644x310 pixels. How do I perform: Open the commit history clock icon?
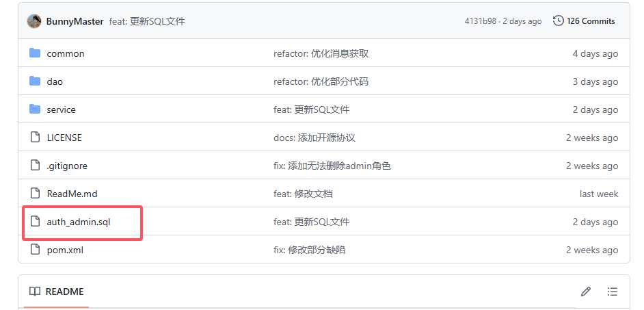(558, 21)
